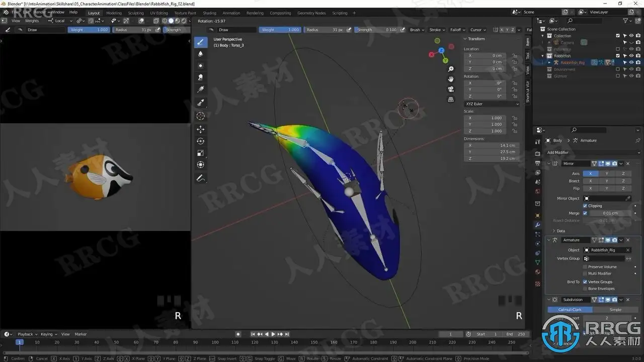Click the viewport zoom magnifier icon
Image resolution: width=644 pixels, height=362 pixels.
451,69
